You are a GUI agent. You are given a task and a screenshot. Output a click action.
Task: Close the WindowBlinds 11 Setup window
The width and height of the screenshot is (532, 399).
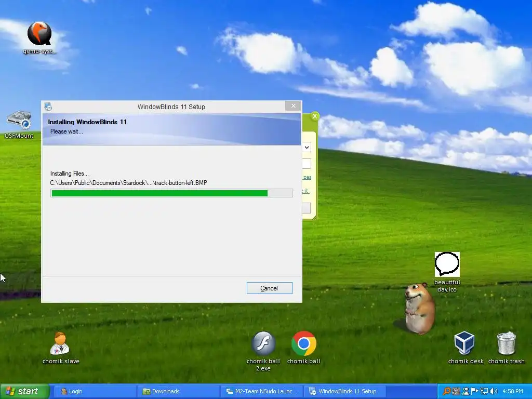pyautogui.click(x=293, y=106)
